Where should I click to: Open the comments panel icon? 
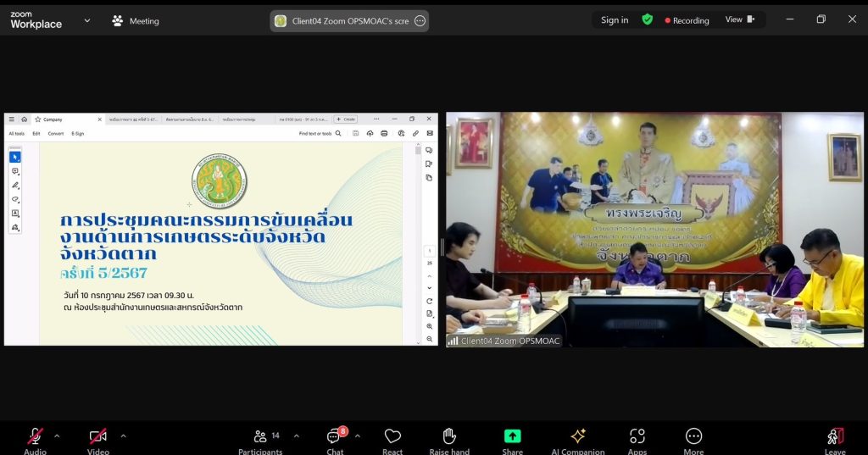(429, 151)
